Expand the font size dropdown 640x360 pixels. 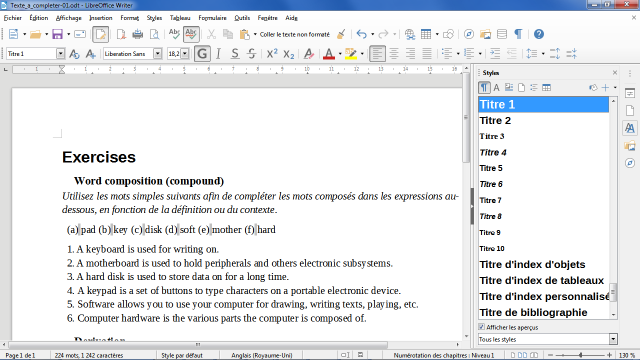point(185,54)
